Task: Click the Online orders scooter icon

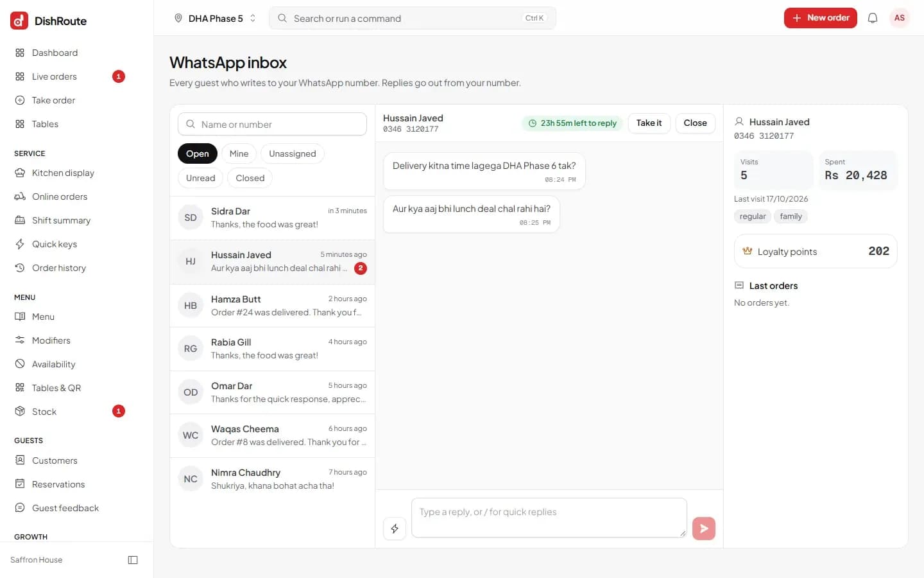Action: point(20,197)
